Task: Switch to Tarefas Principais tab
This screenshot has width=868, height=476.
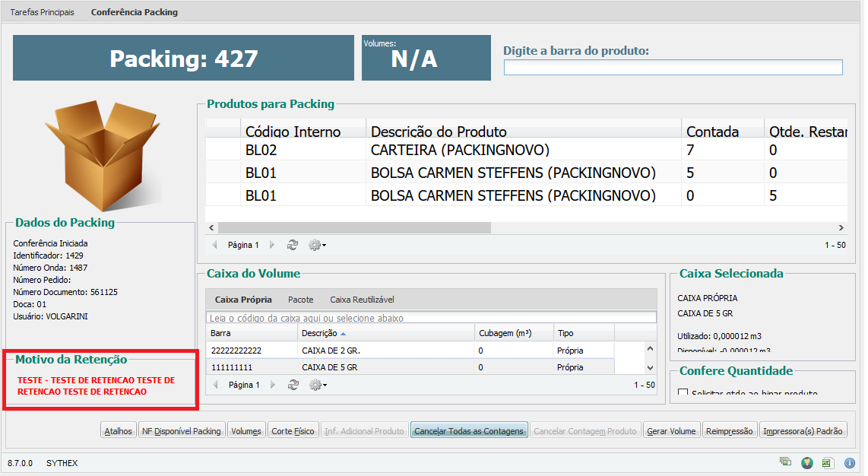Action: pyautogui.click(x=42, y=12)
